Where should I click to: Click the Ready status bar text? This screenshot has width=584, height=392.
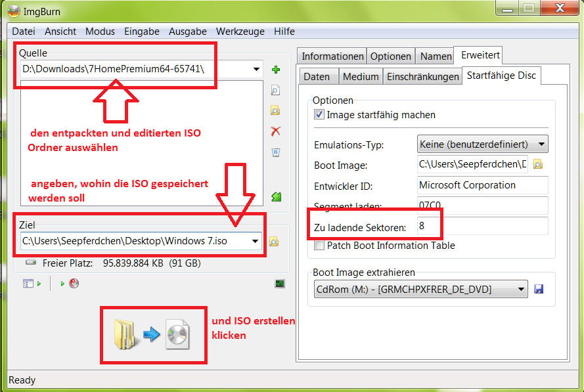[22, 380]
